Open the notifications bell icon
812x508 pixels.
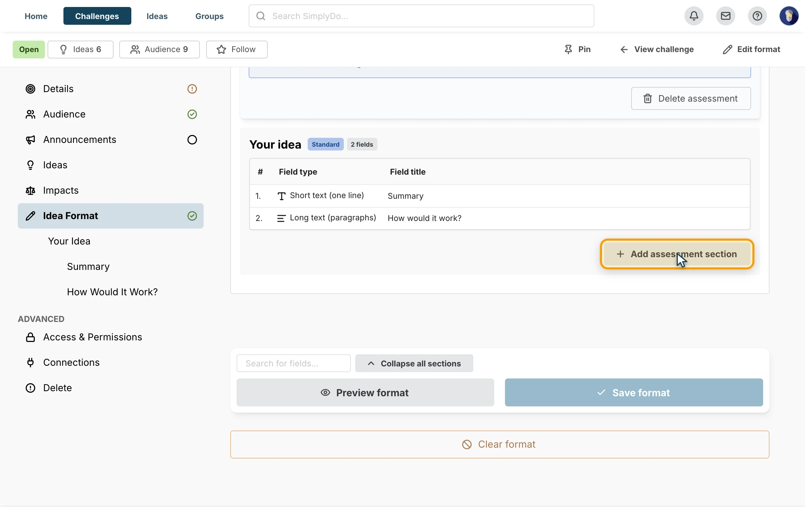[694, 16]
